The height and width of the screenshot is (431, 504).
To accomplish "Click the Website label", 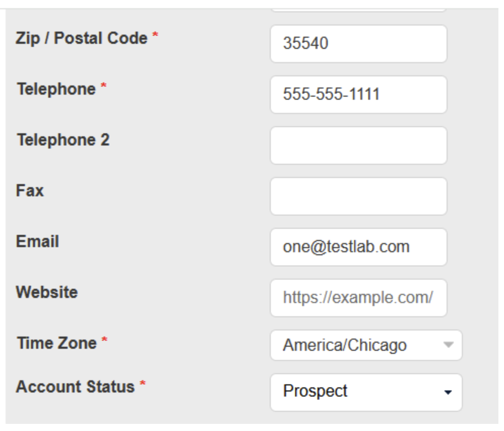I will pos(47,292).
